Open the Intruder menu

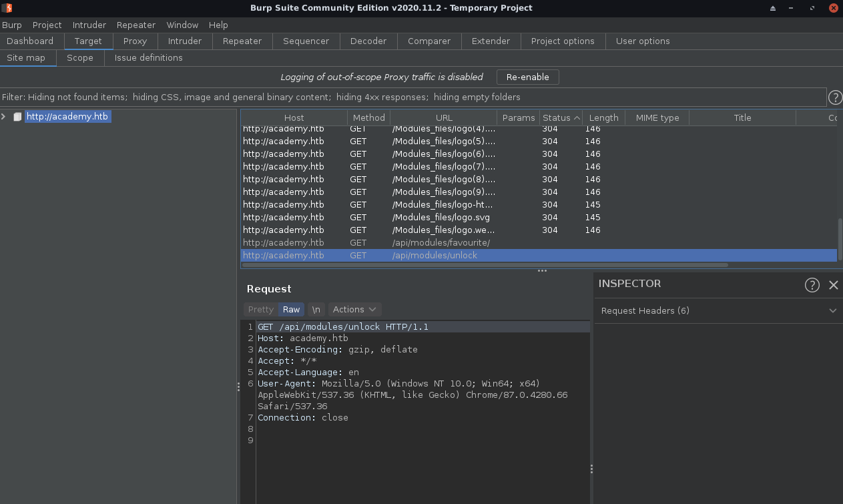pyautogui.click(x=89, y=25)
